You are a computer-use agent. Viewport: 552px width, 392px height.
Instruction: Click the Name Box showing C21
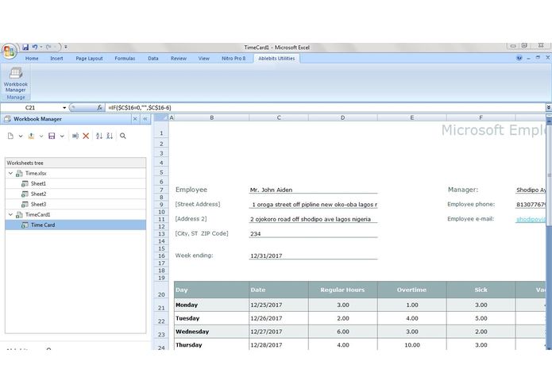click(x=31, y=108)
